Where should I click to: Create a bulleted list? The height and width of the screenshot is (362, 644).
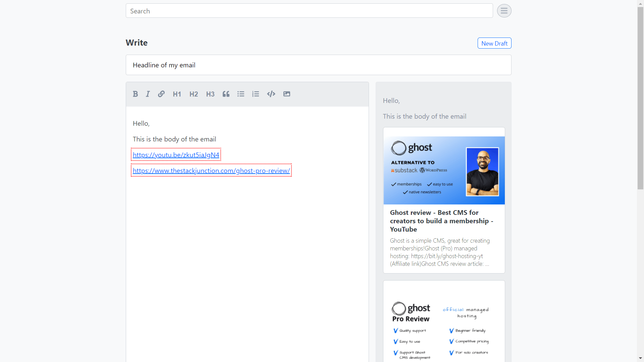pyautogui.click(x=240, y=94)
